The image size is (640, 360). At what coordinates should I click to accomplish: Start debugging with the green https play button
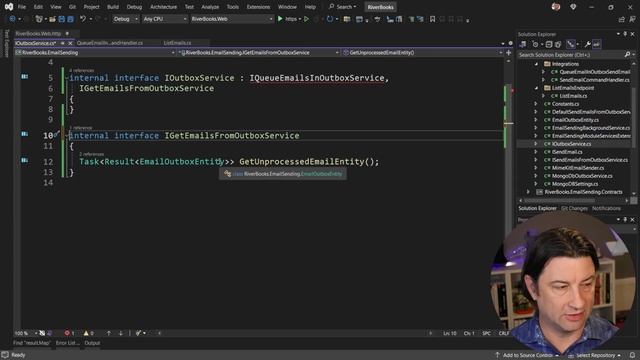(280, 19)
